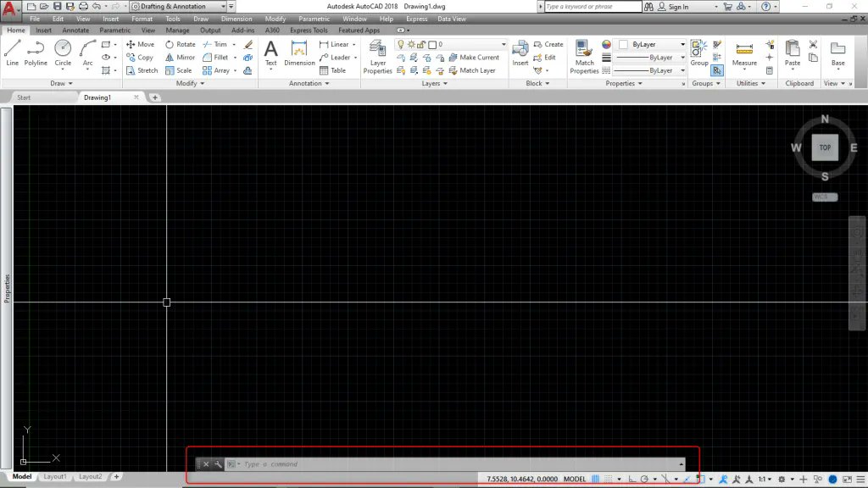Open the Format menu
The image size is (868, 488).
[x=142, y=19]
